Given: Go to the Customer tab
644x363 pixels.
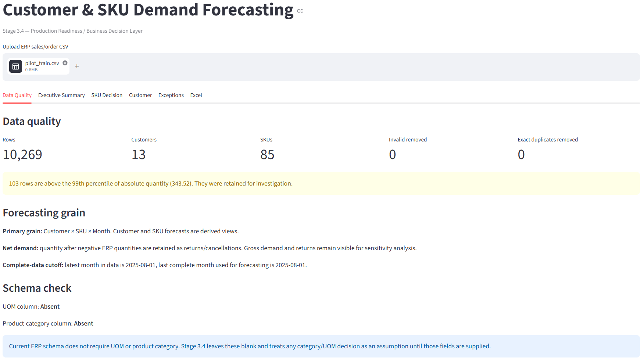Looking at the screenshot, I should [x=140, y=95].
